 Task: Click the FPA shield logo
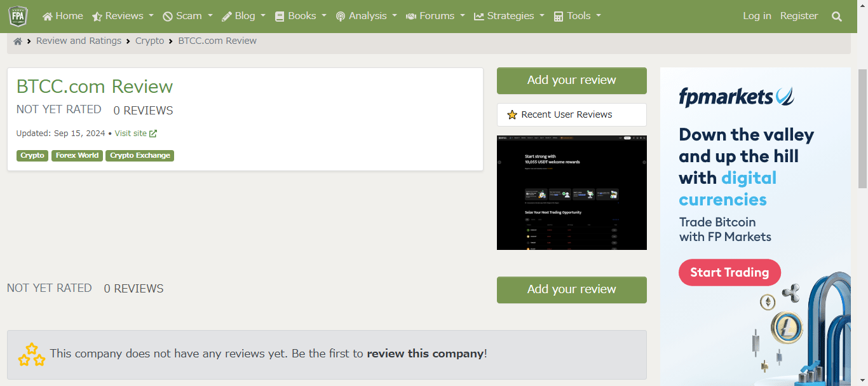(x=18, y=16)
